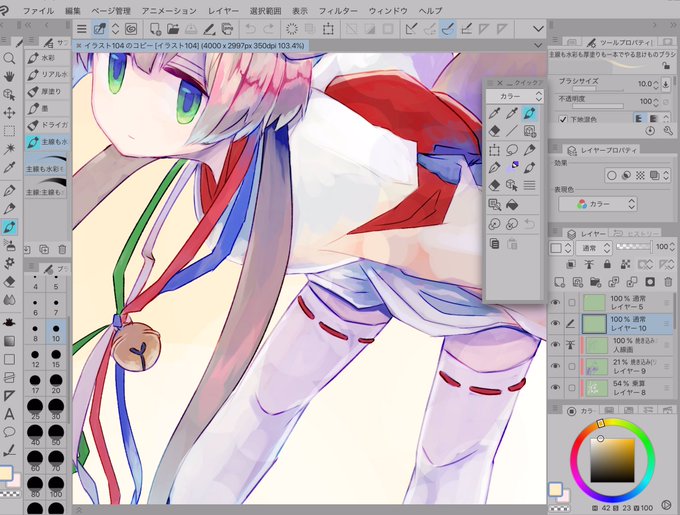Select the レイヤー 10 layer thumbnail
Image resolution: width=680 pixels, height=515 pixels.
click(594, 324)
